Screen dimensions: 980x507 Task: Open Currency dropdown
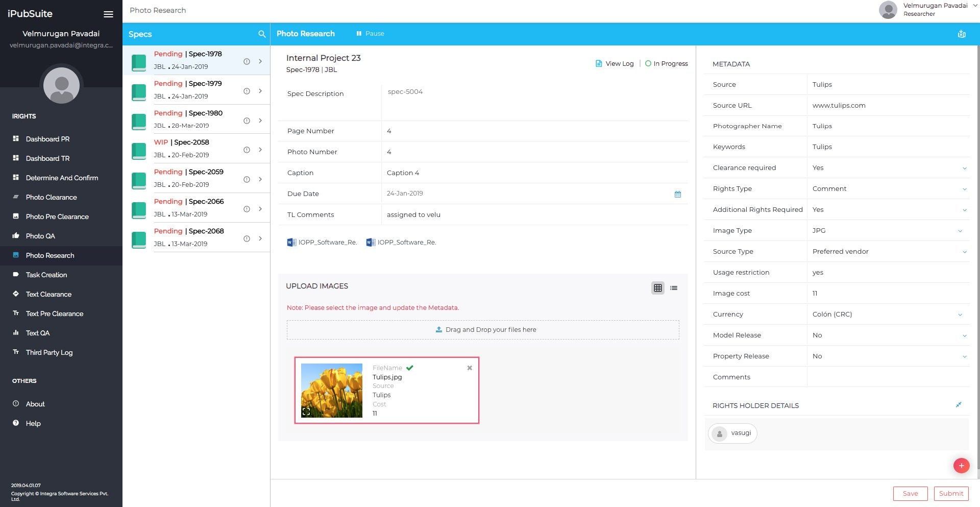888,315
